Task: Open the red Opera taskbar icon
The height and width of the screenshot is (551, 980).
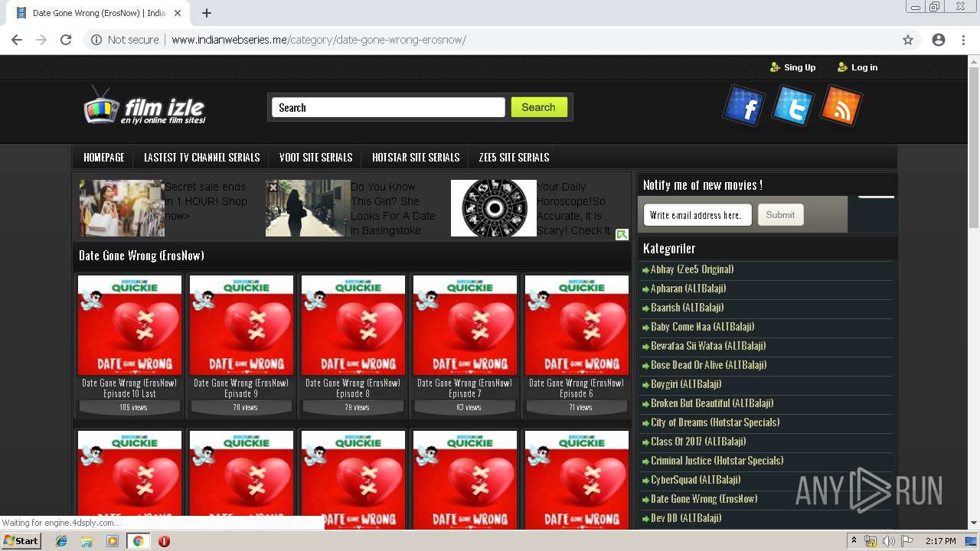Action: point(164,541)
